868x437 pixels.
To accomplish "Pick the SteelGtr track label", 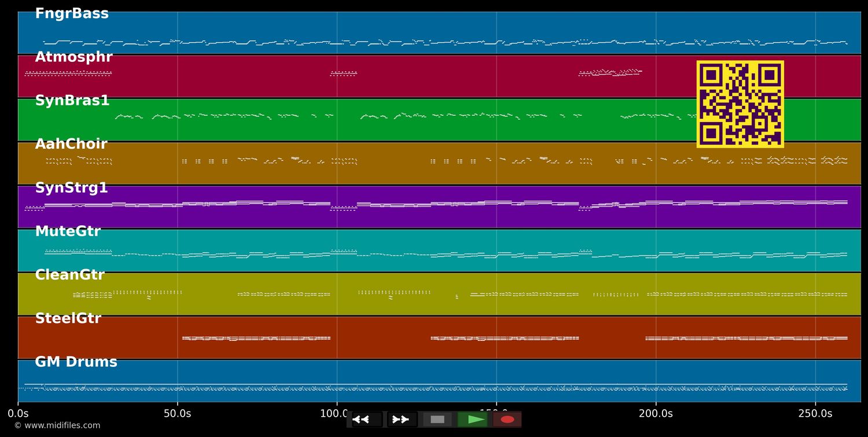I will pyautogui.click(x=68, y=318).
